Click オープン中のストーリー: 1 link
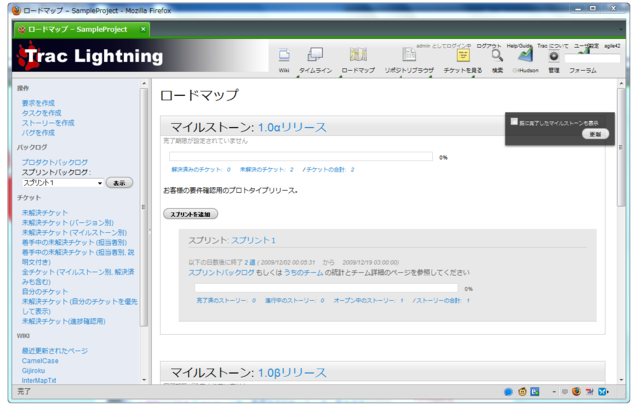This screenshot has width=640, height=413. tap(369, 300)
